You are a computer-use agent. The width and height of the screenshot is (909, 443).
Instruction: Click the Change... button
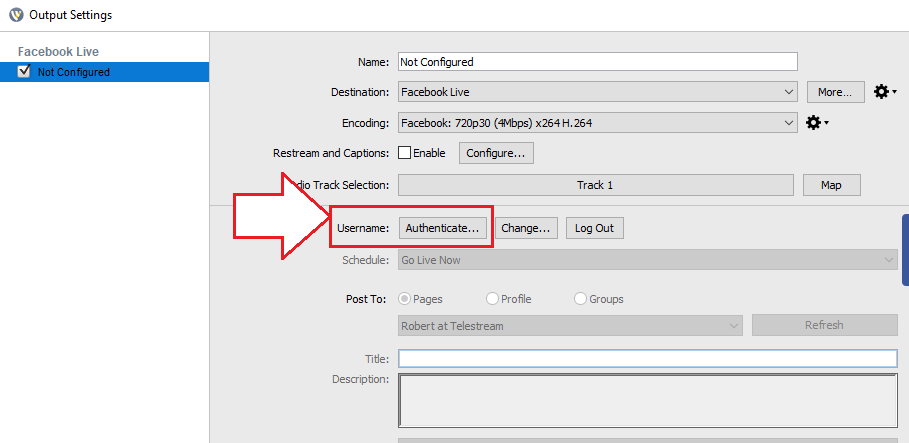[526, 228]
